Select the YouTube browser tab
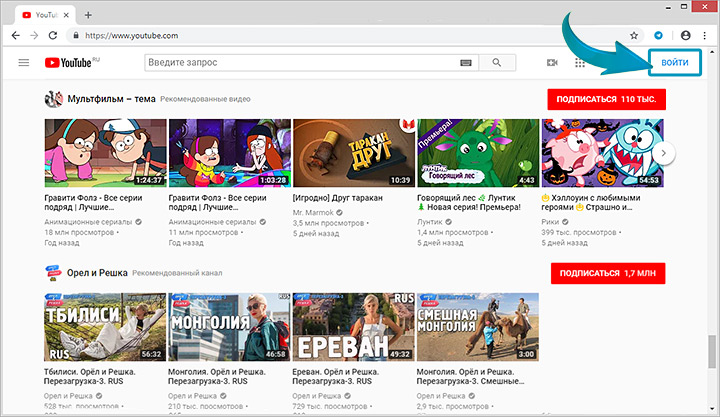 [46, 15]
